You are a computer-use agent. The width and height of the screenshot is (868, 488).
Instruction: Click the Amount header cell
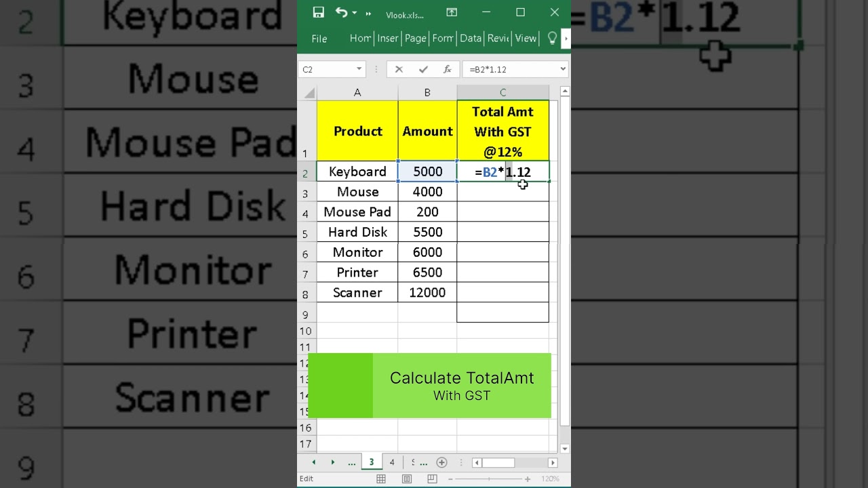[x=427, y=131]
